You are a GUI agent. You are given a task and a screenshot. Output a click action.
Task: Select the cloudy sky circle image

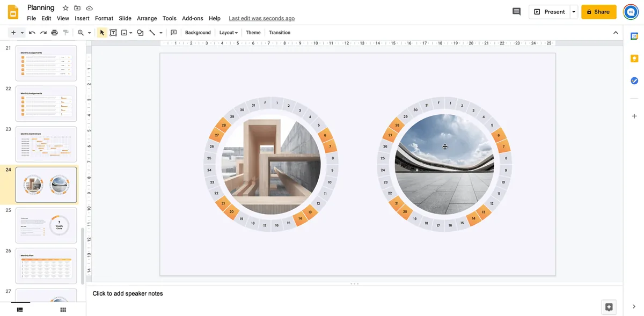tap(444, 164)
